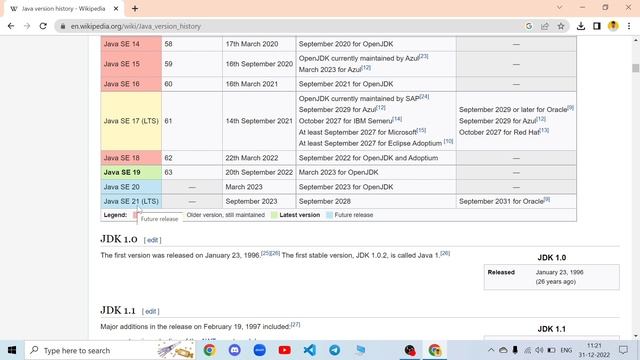The height and width of the screenshot is (360, 640).
Task: Click the edit link beside JDK 1.0
Action: 153,240
